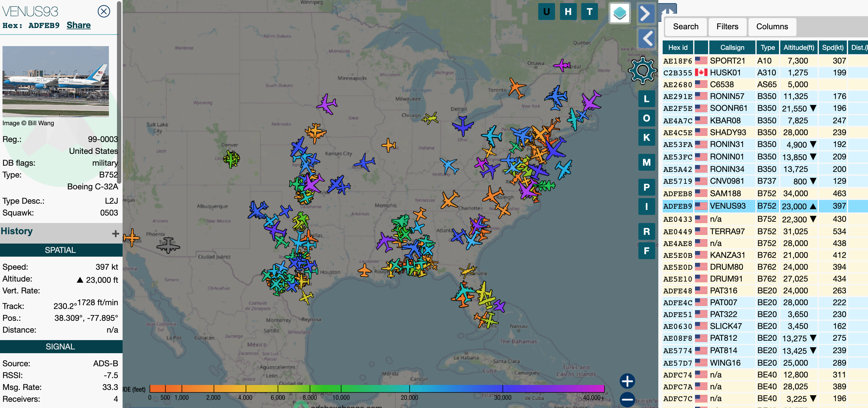Click the magenta aircraft near Montreal
Image resolution: width=868 pixels, height=408 pixels.
(562, 65)
